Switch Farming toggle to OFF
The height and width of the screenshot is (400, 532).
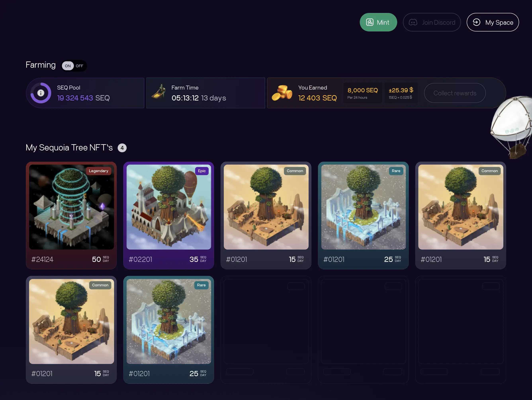(x=80, y=66)
